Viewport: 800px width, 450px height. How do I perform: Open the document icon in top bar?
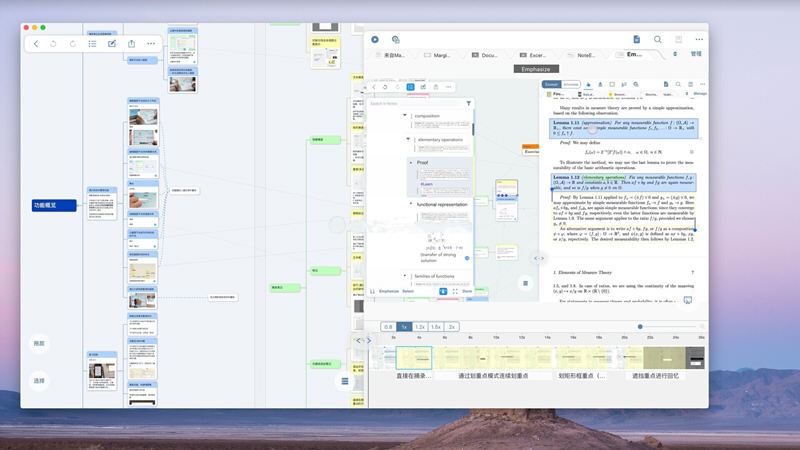(637, 39)
